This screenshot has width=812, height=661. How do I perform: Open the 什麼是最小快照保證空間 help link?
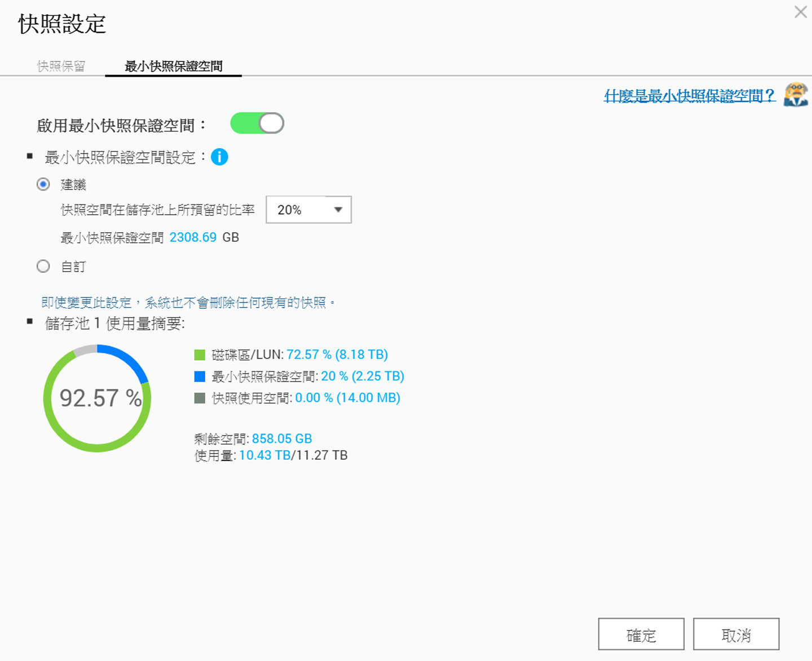pyautogui.click(x=689, y=96)
